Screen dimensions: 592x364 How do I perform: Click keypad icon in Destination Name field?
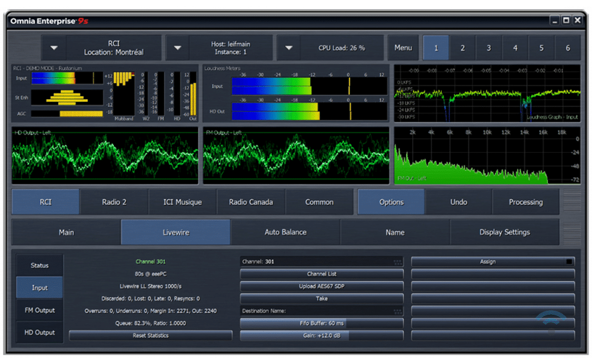click(398, 311)
